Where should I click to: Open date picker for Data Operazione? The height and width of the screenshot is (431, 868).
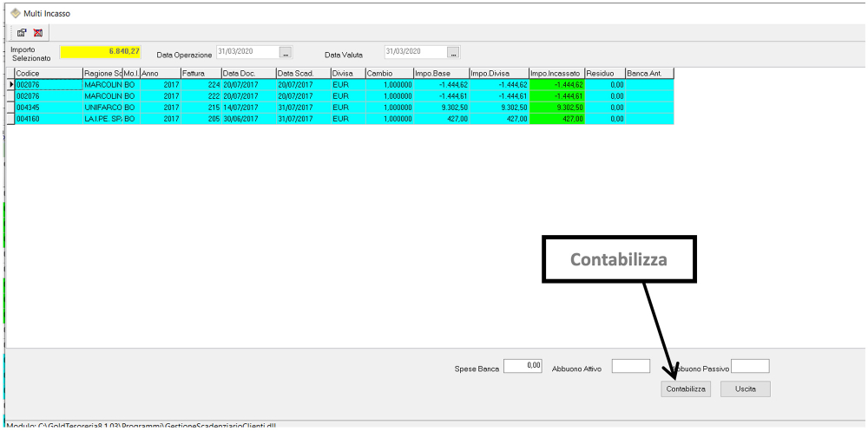pyautogui.click(x=286, y=53)
